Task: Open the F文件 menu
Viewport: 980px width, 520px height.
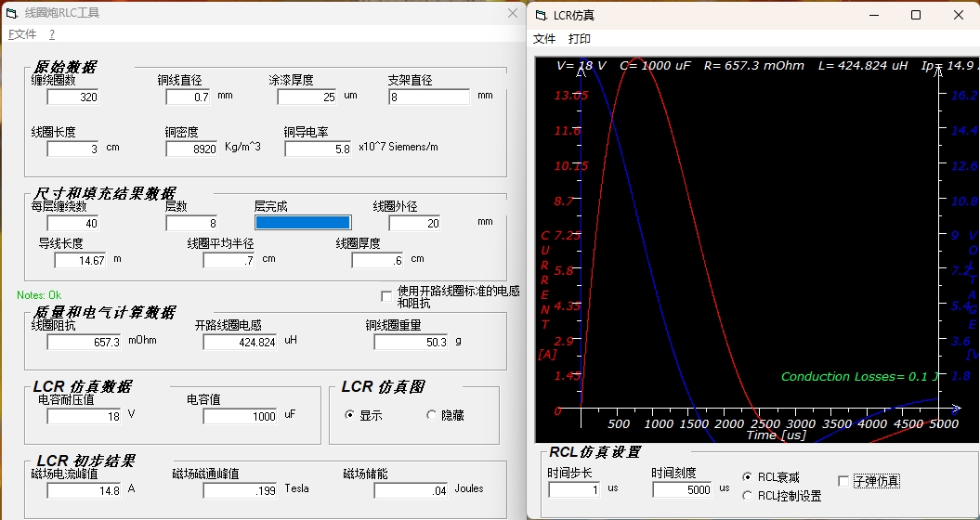Action: point(22,34)
